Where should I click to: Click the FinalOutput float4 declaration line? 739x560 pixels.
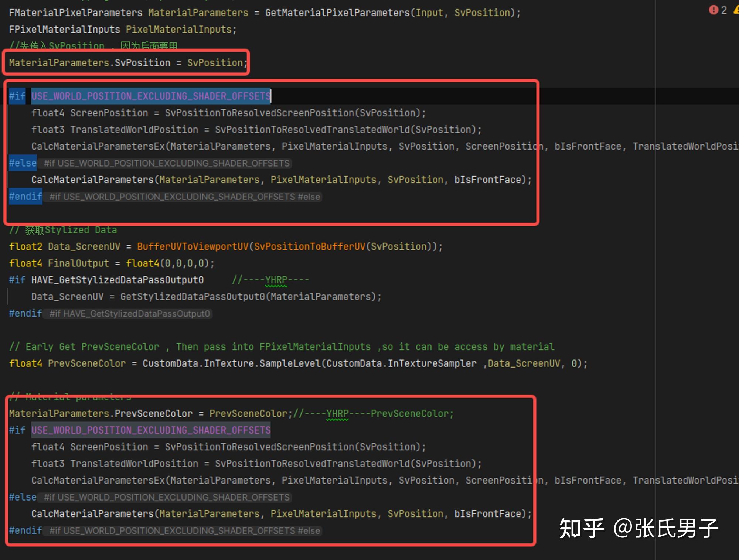(x=78, y=263)
